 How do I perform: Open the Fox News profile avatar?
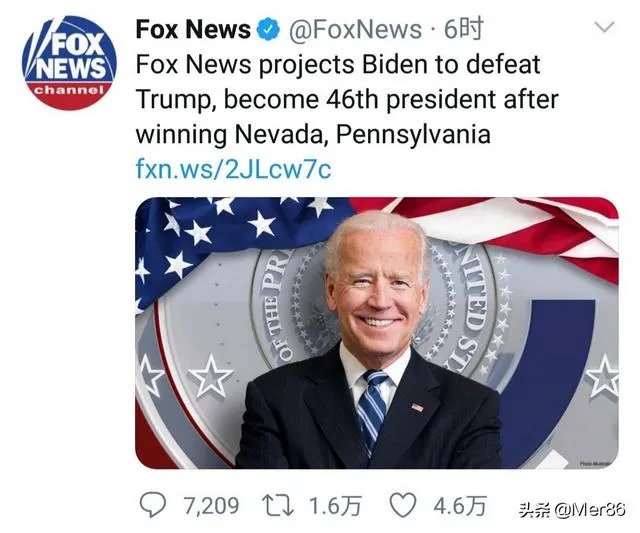coord(69,63)
